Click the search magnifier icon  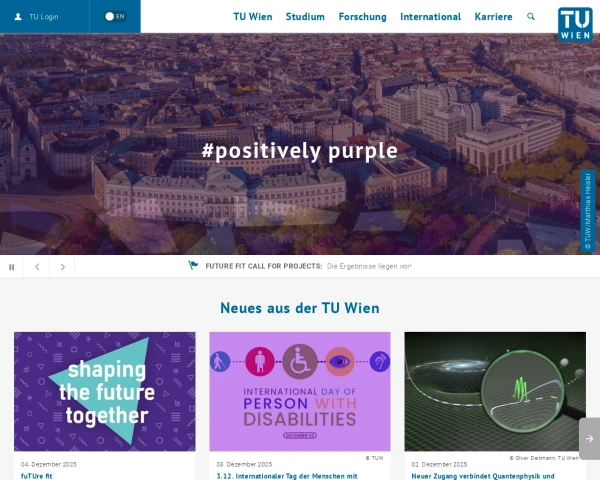531,16
